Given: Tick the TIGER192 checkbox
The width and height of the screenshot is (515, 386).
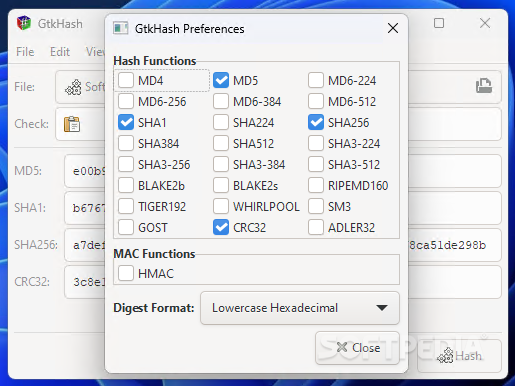Looking at the screenshot, I should pyautogui.click(x=126, y=206).
